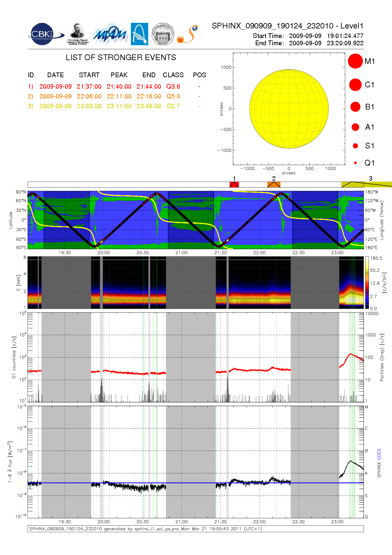This screenshot has width=392, height=555.
Task: Click the MIFI blue logo
Action: [x=110, y=34]
